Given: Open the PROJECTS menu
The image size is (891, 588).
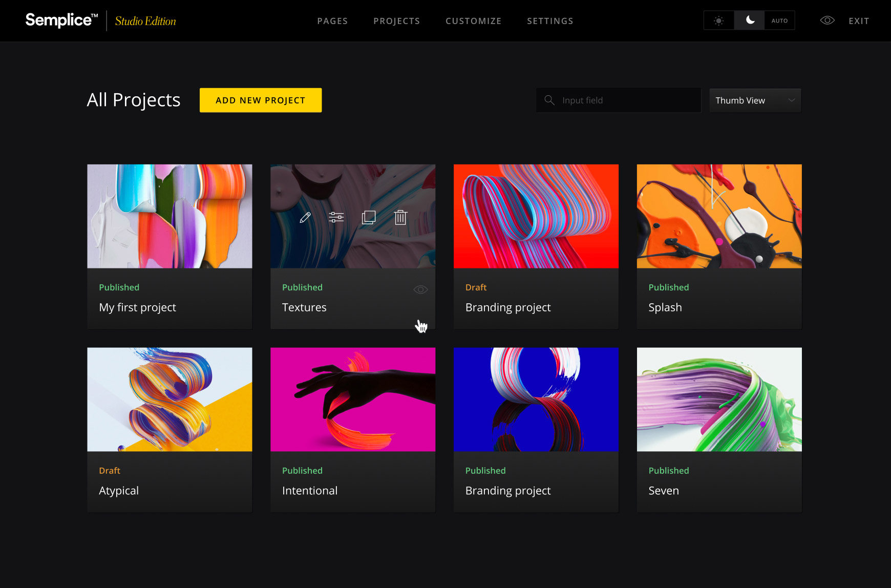Looking at the screenshot, I should (x=397, y=21).
